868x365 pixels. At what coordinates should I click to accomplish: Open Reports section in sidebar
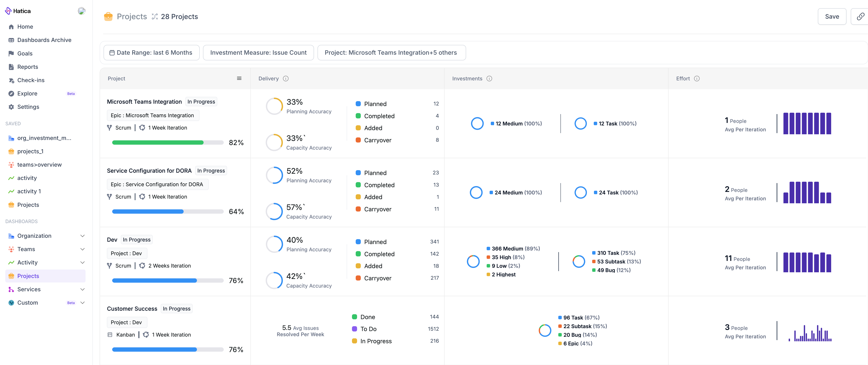28,67
